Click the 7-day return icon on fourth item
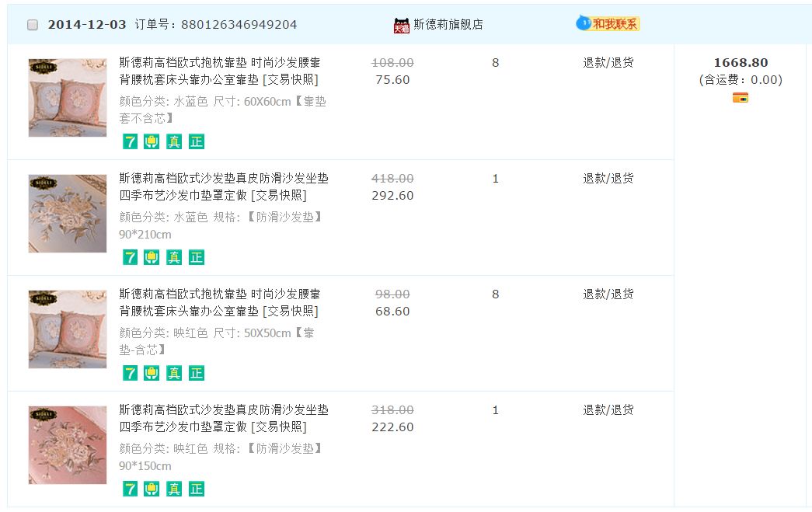This screenshot has height=512, width=812. pos(130,489)
